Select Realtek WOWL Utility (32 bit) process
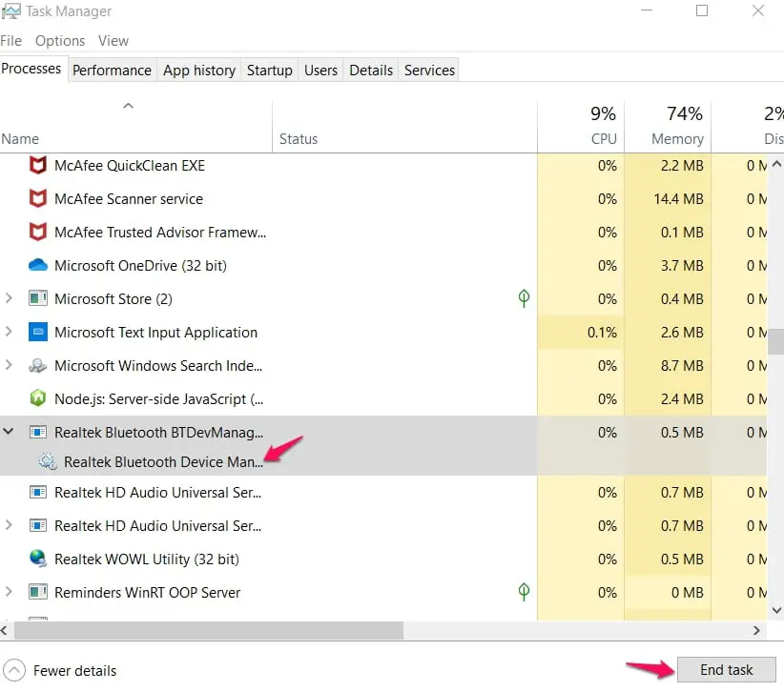784x692 pixels. pyautogui.click(x=383, y=559)
